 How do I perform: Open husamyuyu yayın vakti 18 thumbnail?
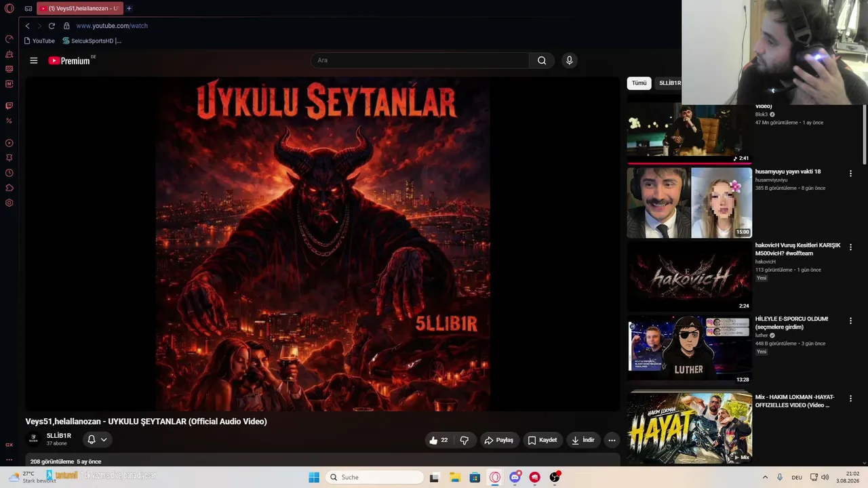[x=689, y=203]
